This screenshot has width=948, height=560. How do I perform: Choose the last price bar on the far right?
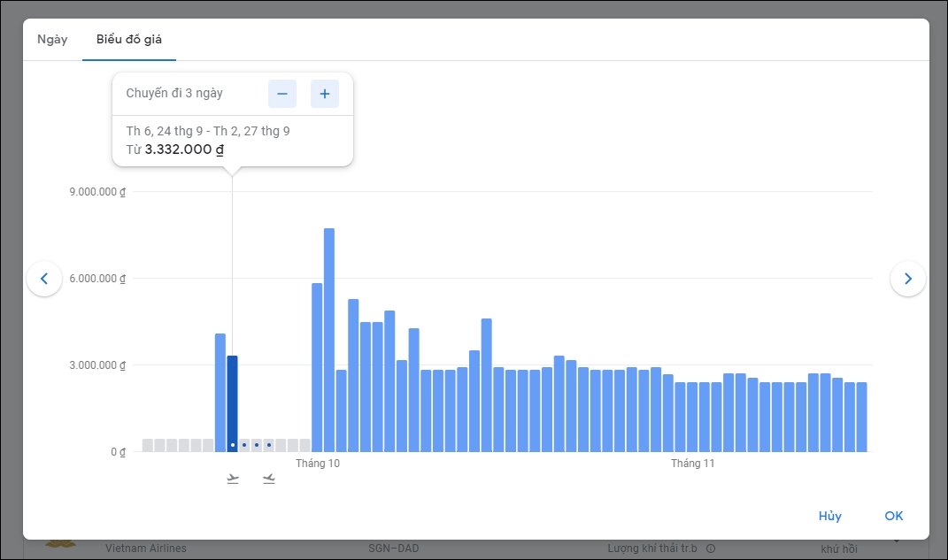(861, 417)
